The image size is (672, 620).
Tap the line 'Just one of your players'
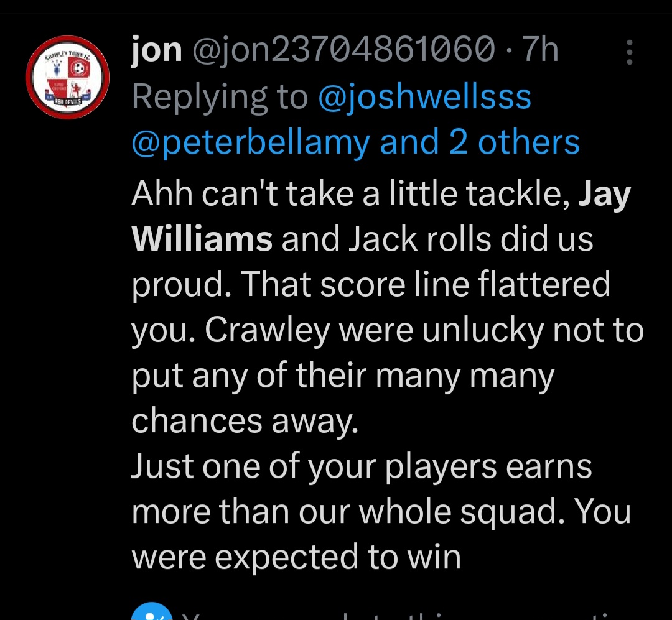(362, 468)
